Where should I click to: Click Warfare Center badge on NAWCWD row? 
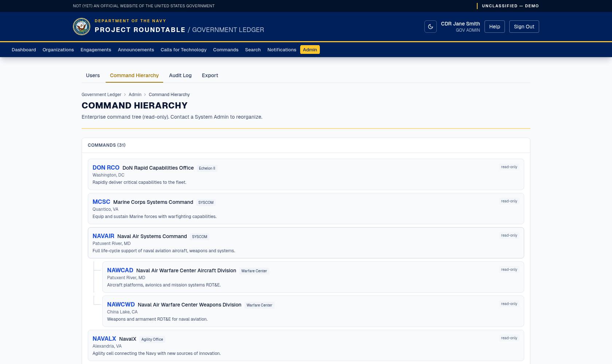pyautogui.click(x=259, y=305)
